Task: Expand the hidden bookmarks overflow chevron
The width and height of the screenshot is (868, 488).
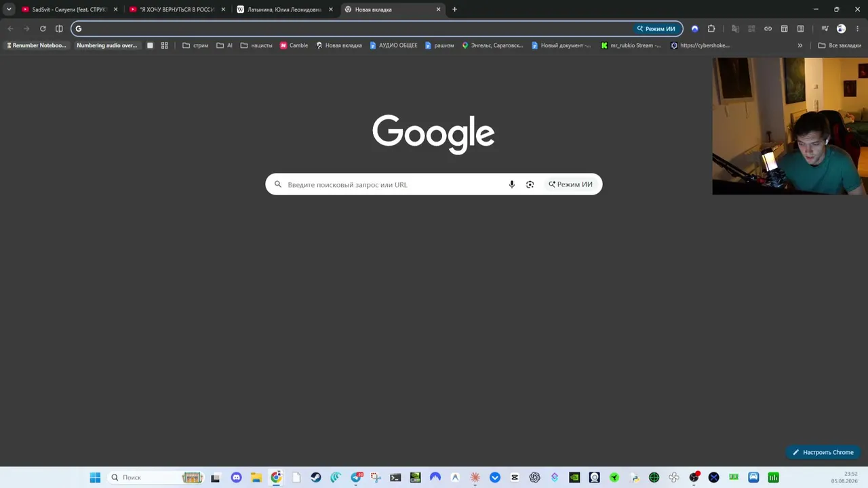Action: [800, 45]
